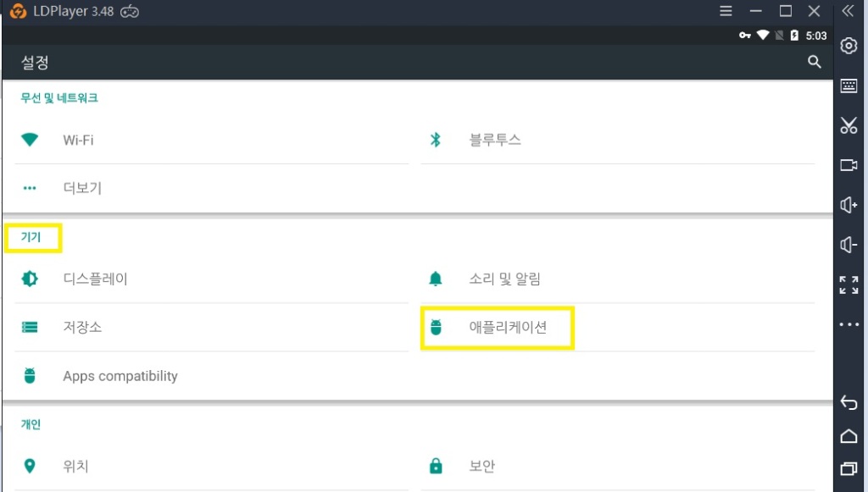Viewport: 868px width, 492px height.
Task: Open Apps compatibility settings
Action: point(211,376)
